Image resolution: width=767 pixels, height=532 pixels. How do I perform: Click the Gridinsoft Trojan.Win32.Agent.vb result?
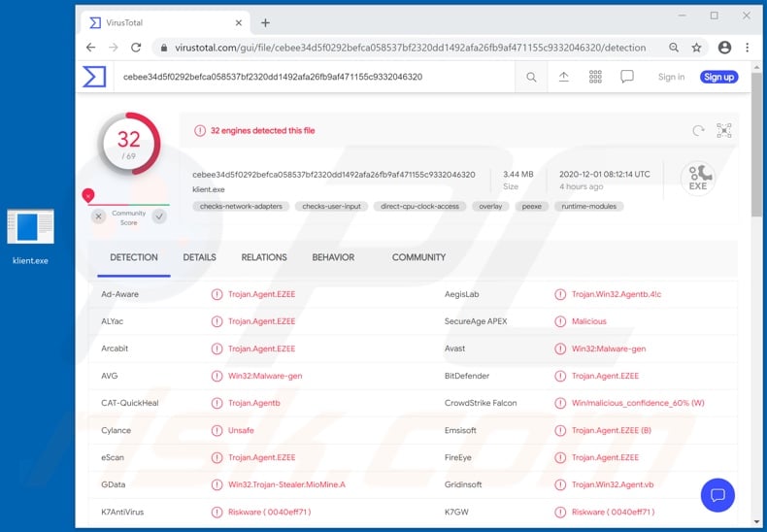point(613,485)
